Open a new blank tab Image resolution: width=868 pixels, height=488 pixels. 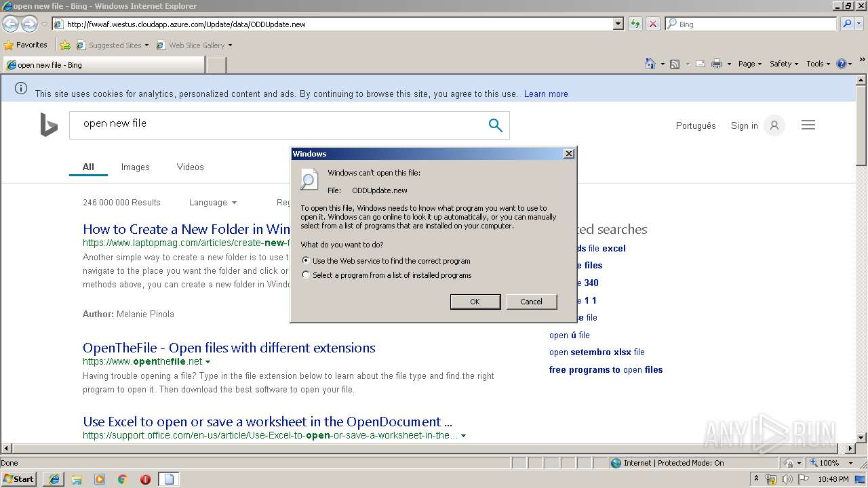[216, 65]
